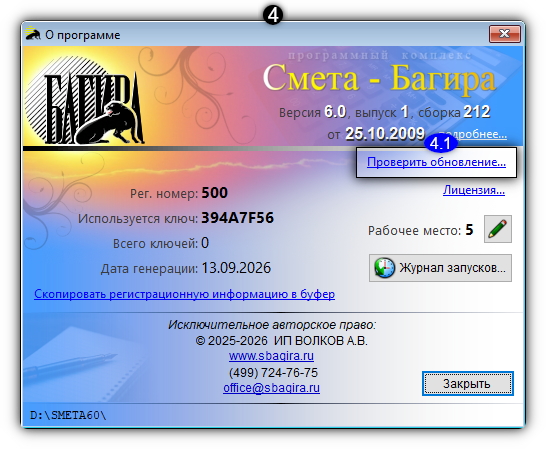
Task: Click the Багира panther logo image
Action: (85, 100)
